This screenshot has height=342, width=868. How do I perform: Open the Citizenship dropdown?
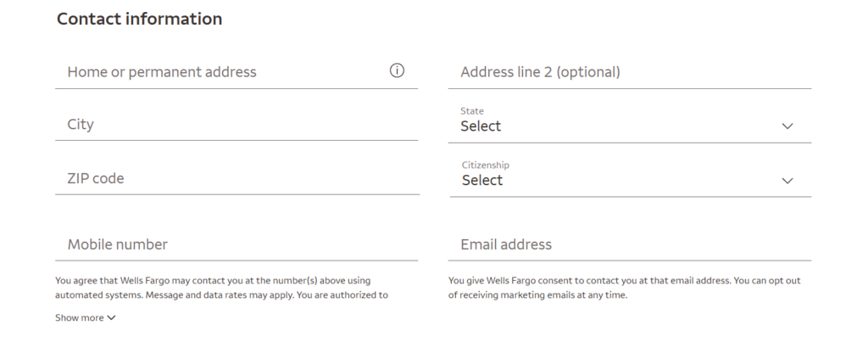tap(629, 180)
